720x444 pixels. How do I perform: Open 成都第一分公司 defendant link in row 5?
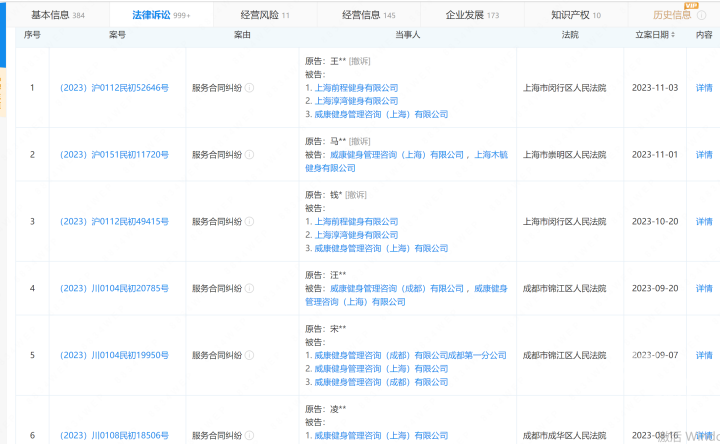(x=411, y=355)
